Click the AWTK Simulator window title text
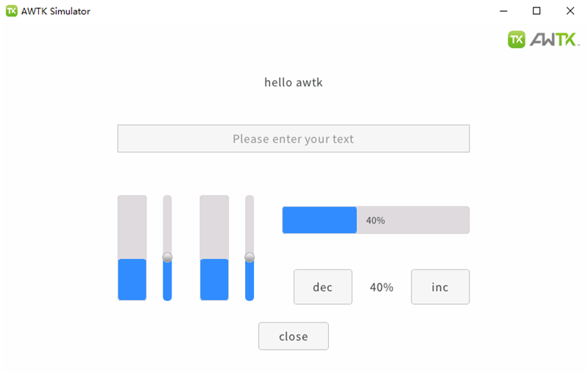588x374 pixels. pyautogui.click(x=55, y=11)
